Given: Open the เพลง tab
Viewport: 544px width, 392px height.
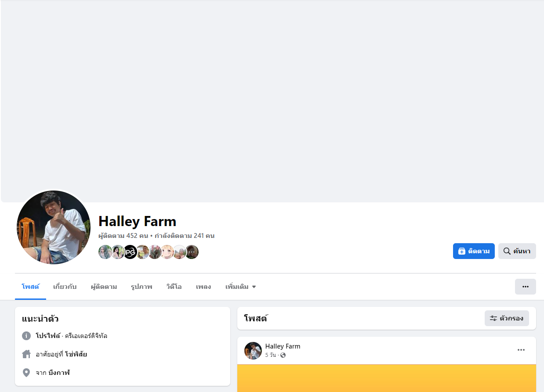Looking at the screenshot, I should click(x=203, y=287).
